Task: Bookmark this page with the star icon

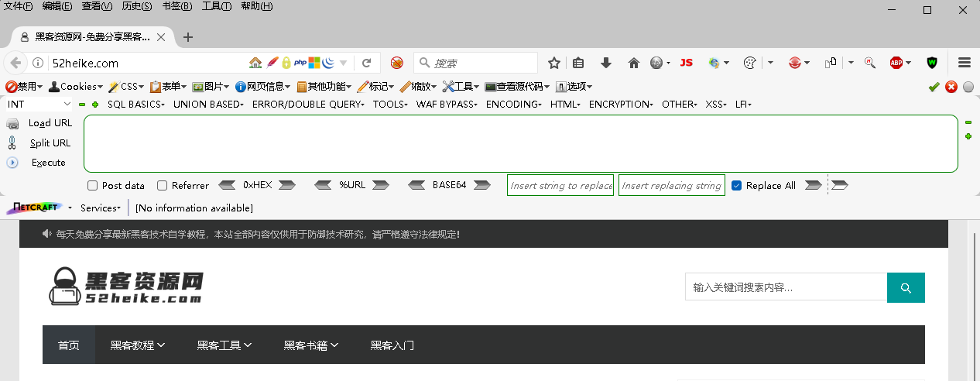Action: tap(554, 63)
